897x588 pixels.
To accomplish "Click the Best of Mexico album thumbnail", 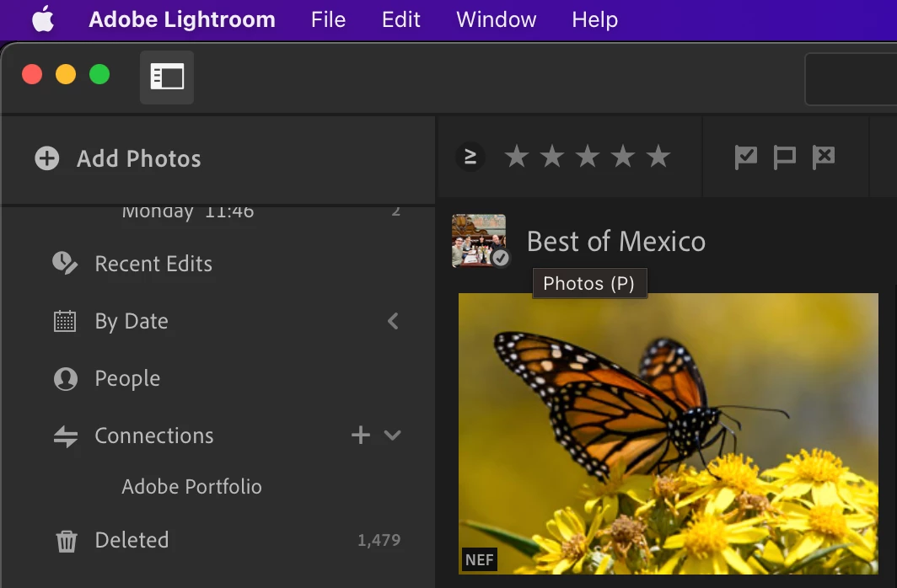I will [x=479, y=241].
